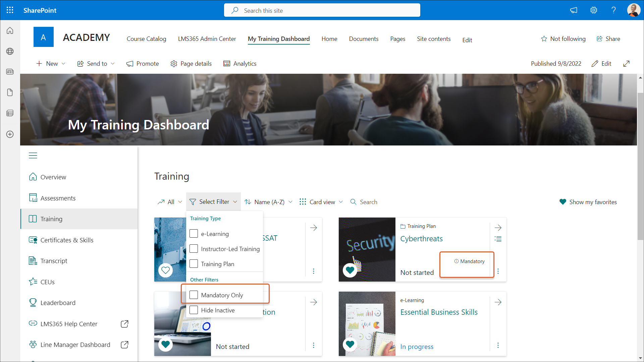Image resolution: width=644 pixels, height=362 pixels.
Task: Check the e-Learning filter checkbox
Action: pos(194,234)
